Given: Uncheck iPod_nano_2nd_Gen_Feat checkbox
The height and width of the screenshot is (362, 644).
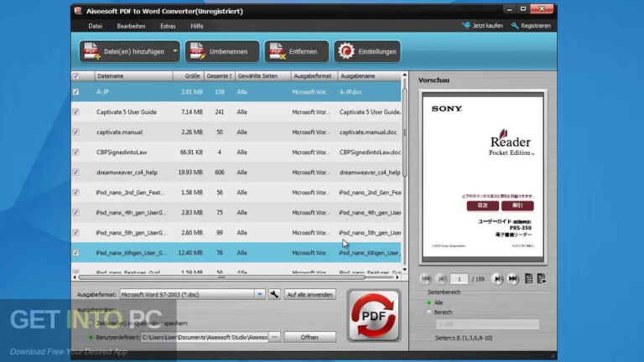Looking at the screenshot, I should (x=76, y=193).
